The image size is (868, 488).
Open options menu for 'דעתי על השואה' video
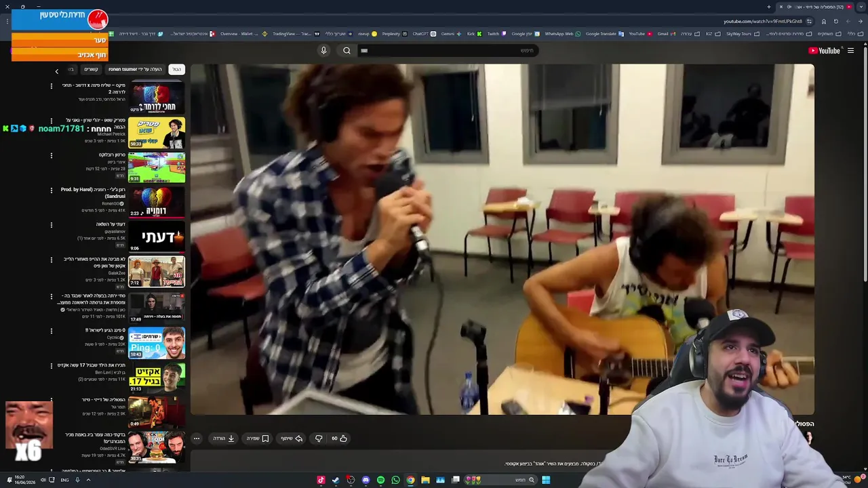coord(51,226)
